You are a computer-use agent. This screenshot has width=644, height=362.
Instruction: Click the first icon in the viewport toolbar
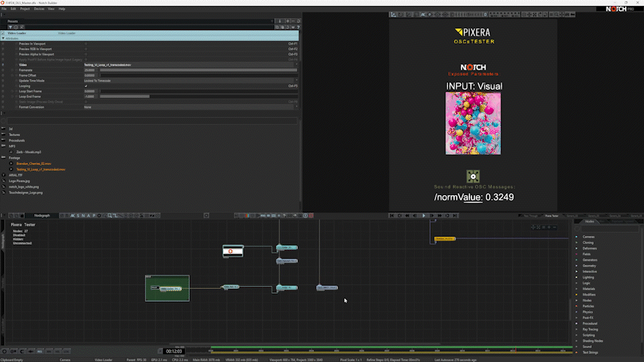pyautogui.click(x=393, y=14)
